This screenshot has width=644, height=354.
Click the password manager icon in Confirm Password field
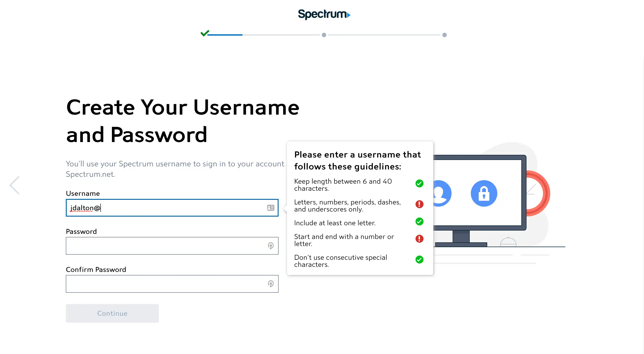coord(271,284)
